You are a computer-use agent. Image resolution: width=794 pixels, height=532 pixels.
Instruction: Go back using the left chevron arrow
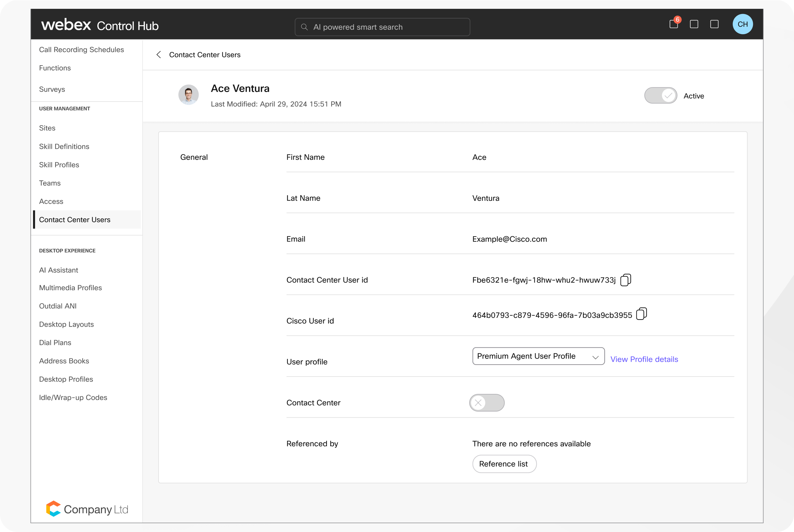(159, 55)
